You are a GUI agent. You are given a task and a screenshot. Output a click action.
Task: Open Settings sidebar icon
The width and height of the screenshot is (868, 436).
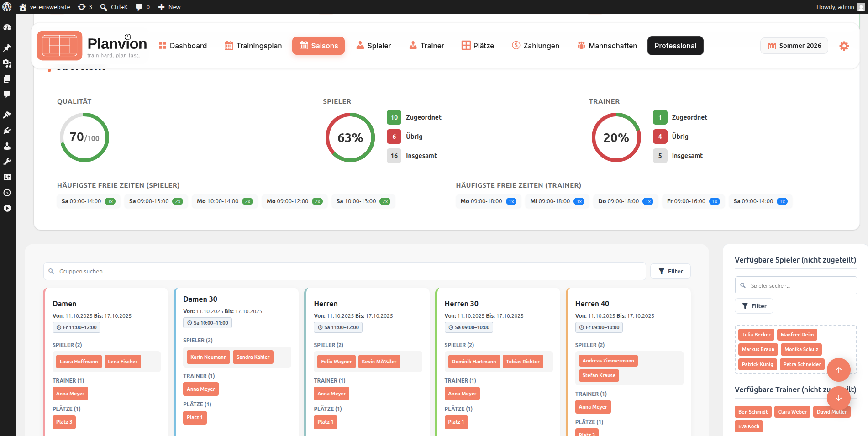click(x=7, y=177)
